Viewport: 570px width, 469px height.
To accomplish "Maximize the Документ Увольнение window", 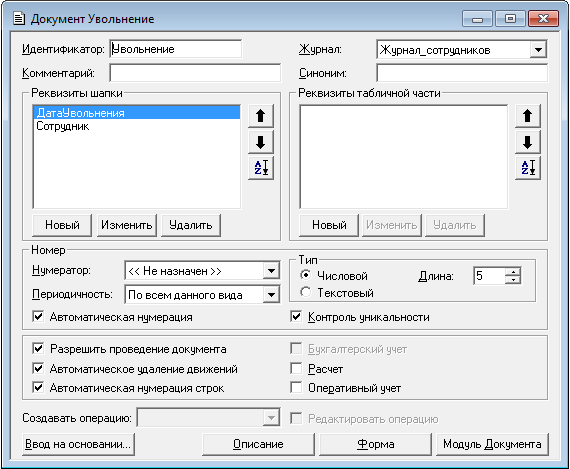I will [x=510, y=19].
